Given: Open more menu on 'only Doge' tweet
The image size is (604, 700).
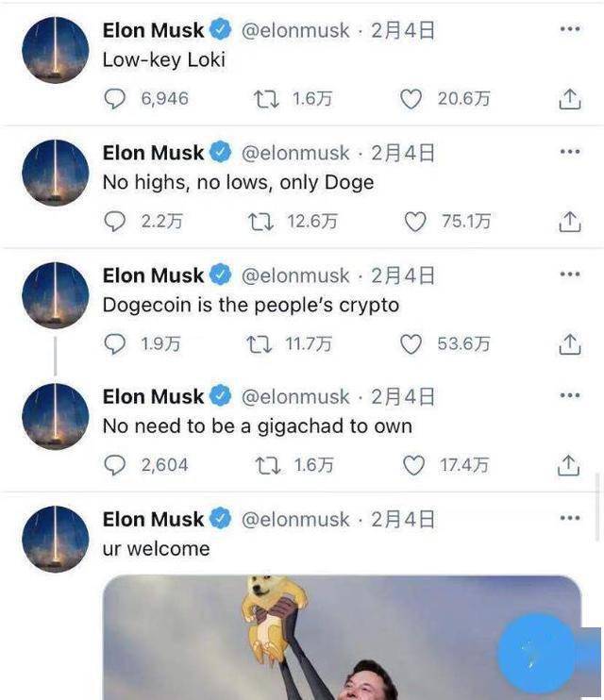Looking at the screenshot, I should coord(570,152).
